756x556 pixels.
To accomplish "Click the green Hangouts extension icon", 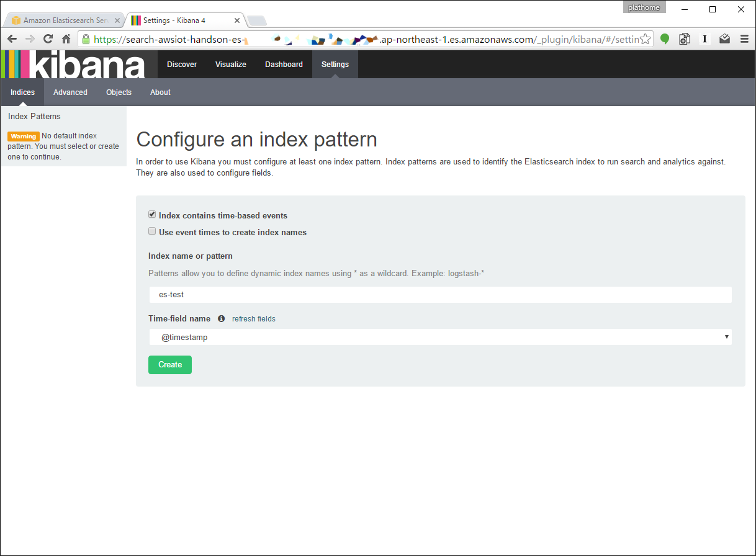I will [x=665, y=39].
